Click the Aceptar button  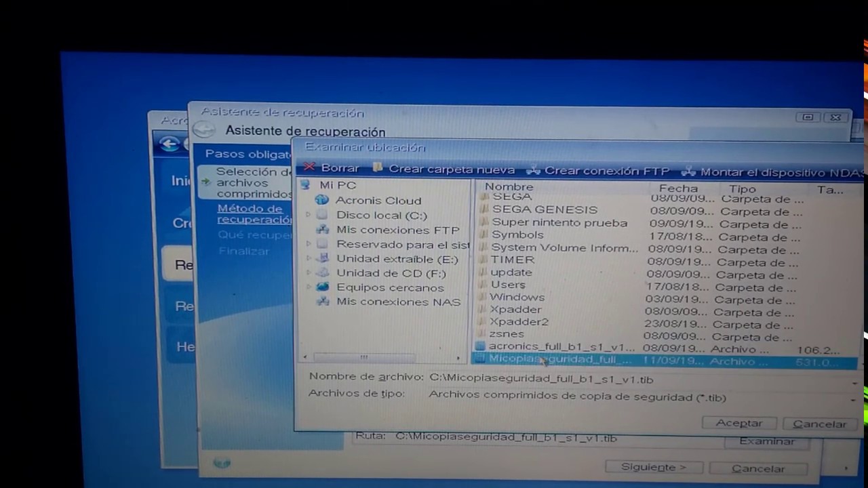739,423
